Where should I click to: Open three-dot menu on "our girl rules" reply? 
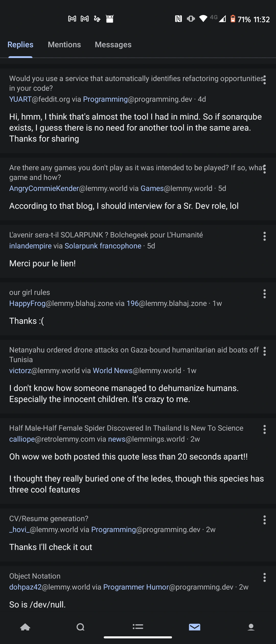[x=264, y=294]
